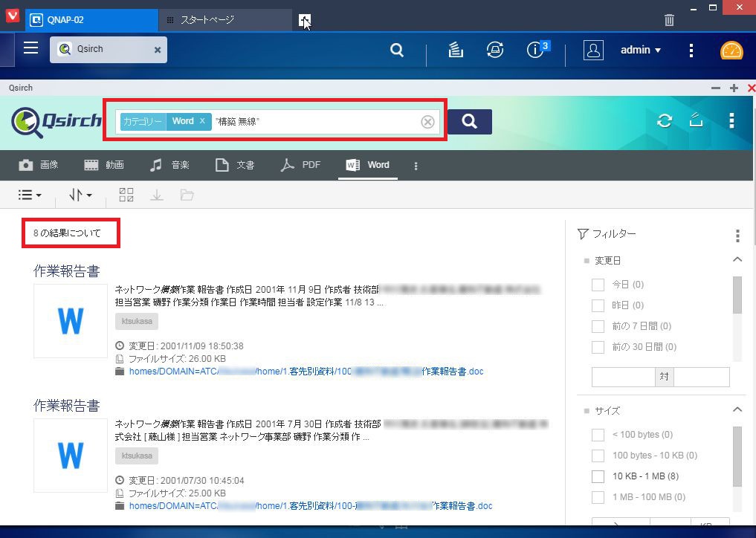The height and width of the screenshot is (538, 756).
Task: Collapse the サイズ filter section
Action: pos(737,409)
